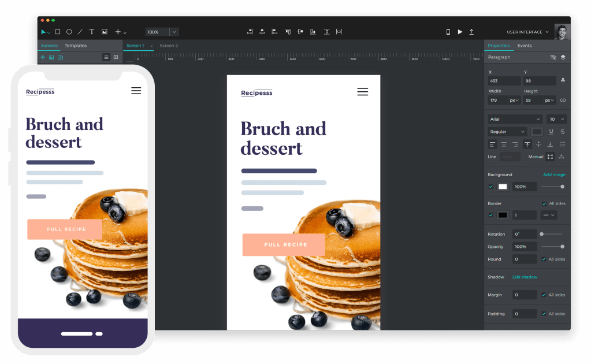The width and height of the screenshot is (591, 364).
Task: Expand the 100% zoom level dropdown
Action: pos(174,32)
